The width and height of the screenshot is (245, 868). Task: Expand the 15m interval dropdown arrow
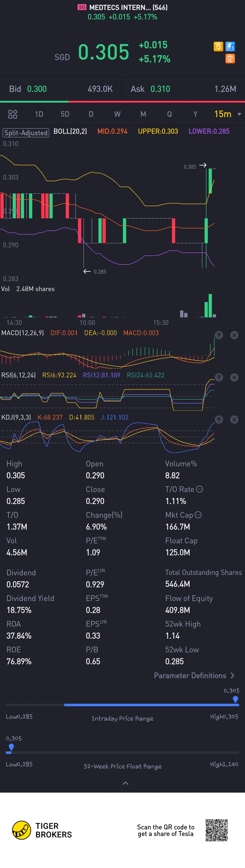point(239,114)
